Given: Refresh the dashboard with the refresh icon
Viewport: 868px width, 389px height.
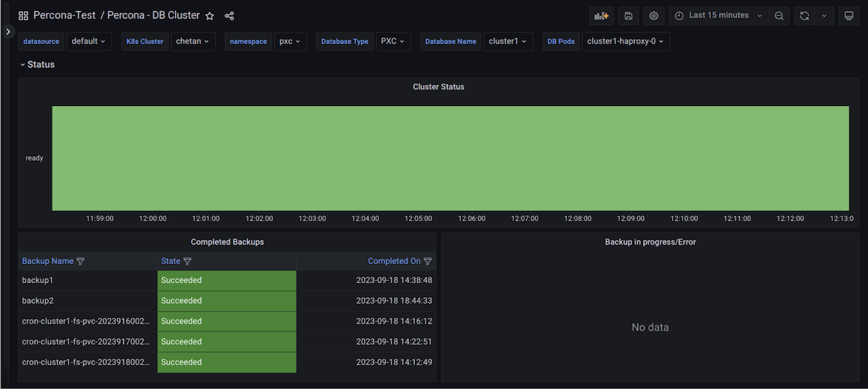Looking at the screenshot, I should point(804,16).
